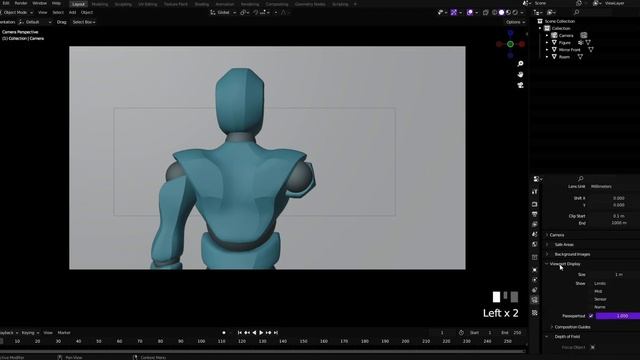The image size is (640, 360).
Task: Click modifier icon beside Figure in outliner
Action: (581, 42)
